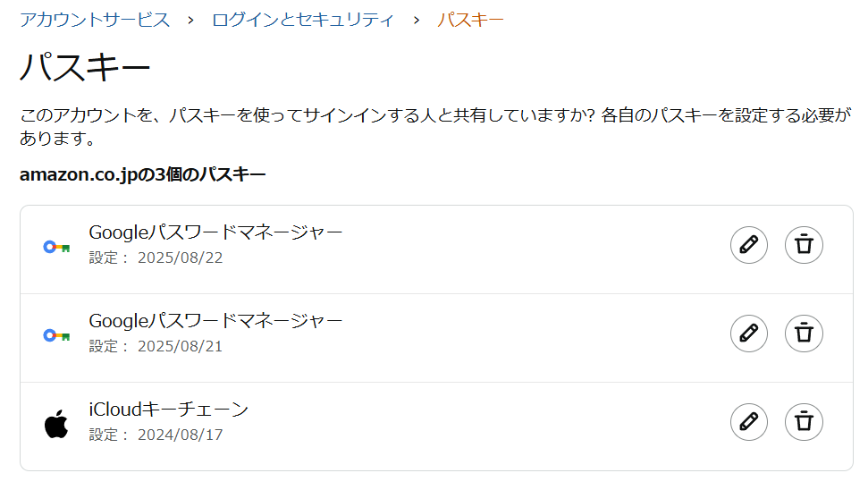Click the amazon.co.jpの3個のパスキー subheading
This screenshot has width=868, height=490.
[x=142, y=174]
